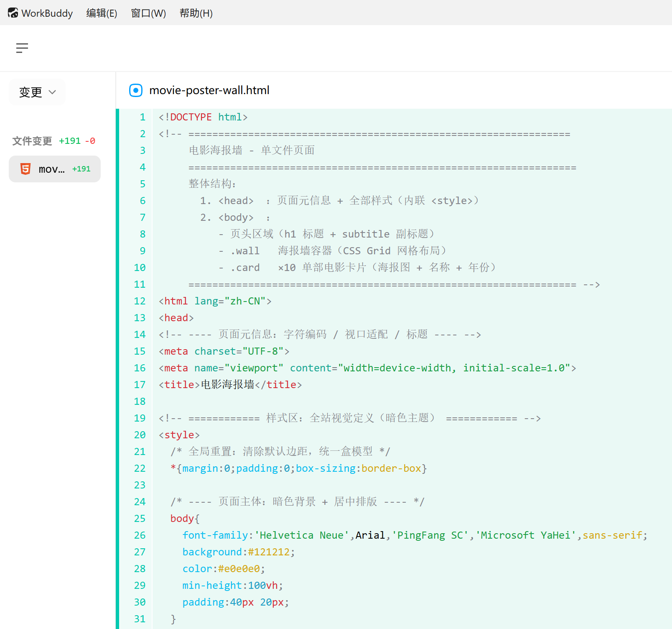Click the <head> tag on line 13
672x629 pixels.
coord(176,318)
